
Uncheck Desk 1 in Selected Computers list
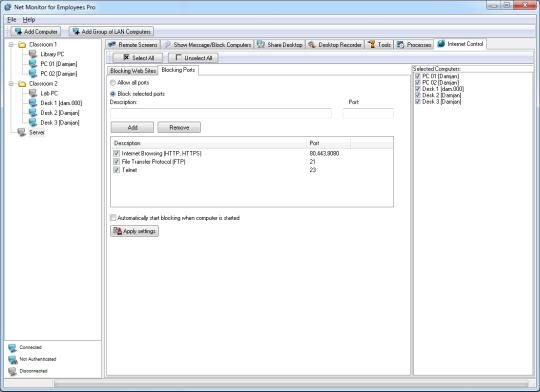coord(418,89)
